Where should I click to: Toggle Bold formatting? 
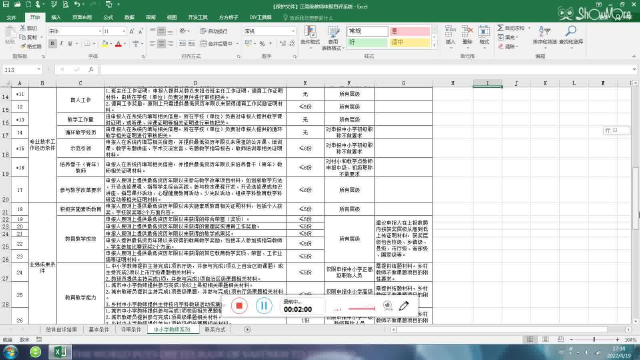click(52, 44)
